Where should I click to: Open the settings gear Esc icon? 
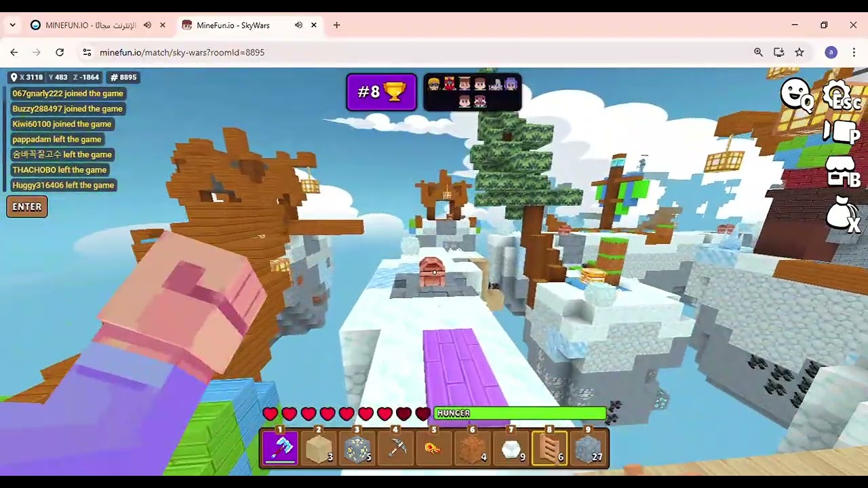point(841,96)
